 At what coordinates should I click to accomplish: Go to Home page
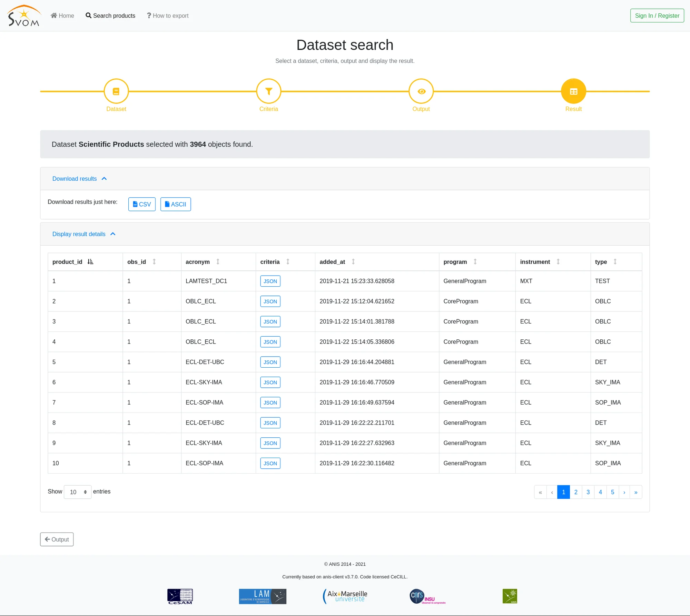coord(62,16)
